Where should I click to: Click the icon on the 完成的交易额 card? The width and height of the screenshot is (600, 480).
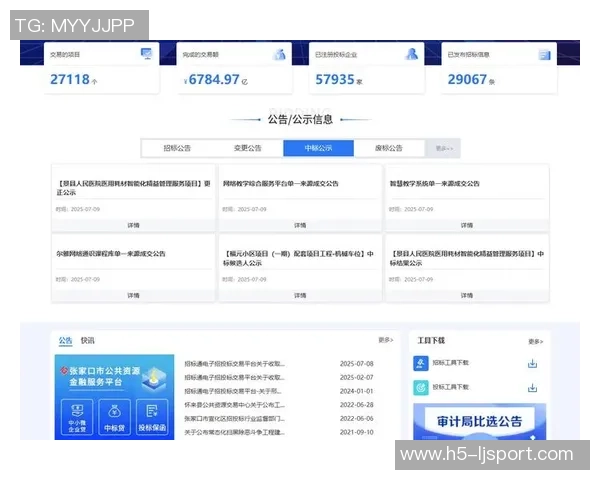point(280,54)
